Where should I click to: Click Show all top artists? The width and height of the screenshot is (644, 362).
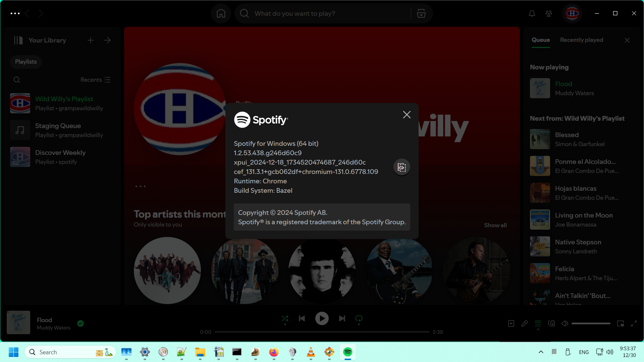[x=495, y=225]
